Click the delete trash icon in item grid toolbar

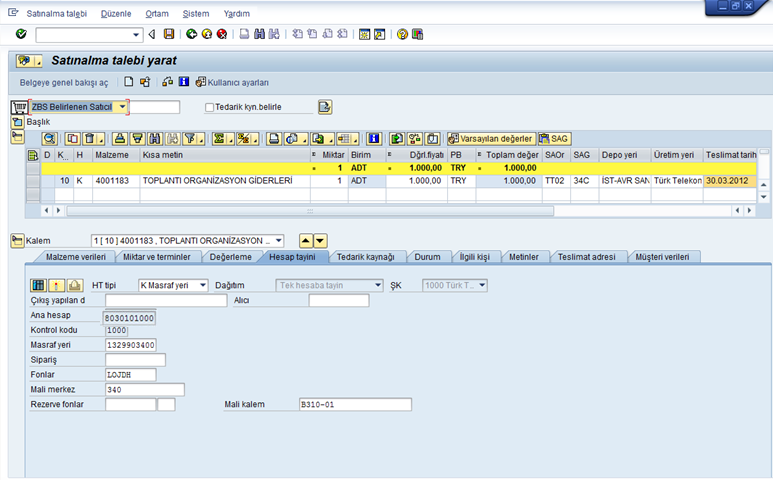(x=89, y=139)
